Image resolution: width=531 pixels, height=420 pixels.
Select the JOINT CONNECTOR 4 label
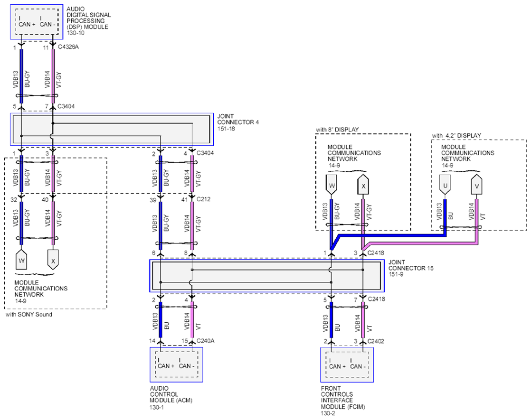(238, 119)
